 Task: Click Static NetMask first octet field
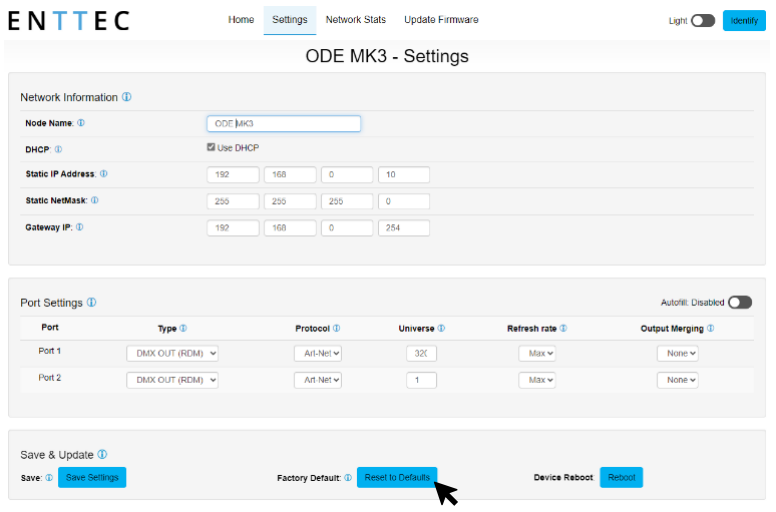tap(233, 201)
